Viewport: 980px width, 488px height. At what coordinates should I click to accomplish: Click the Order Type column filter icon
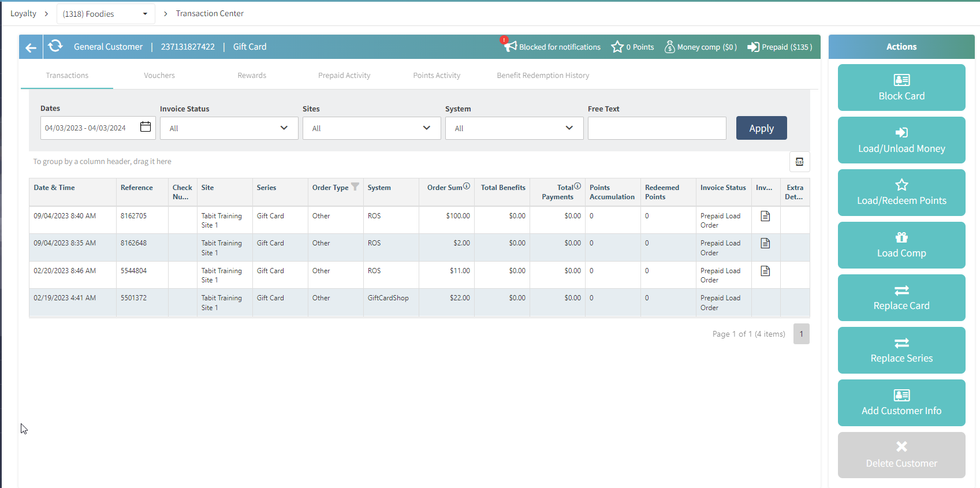pos(355,187)
